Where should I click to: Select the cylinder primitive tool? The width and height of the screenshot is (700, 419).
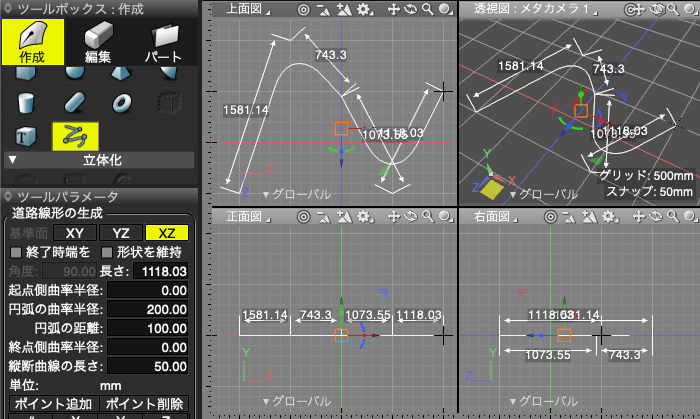click(x=27, y=103)
